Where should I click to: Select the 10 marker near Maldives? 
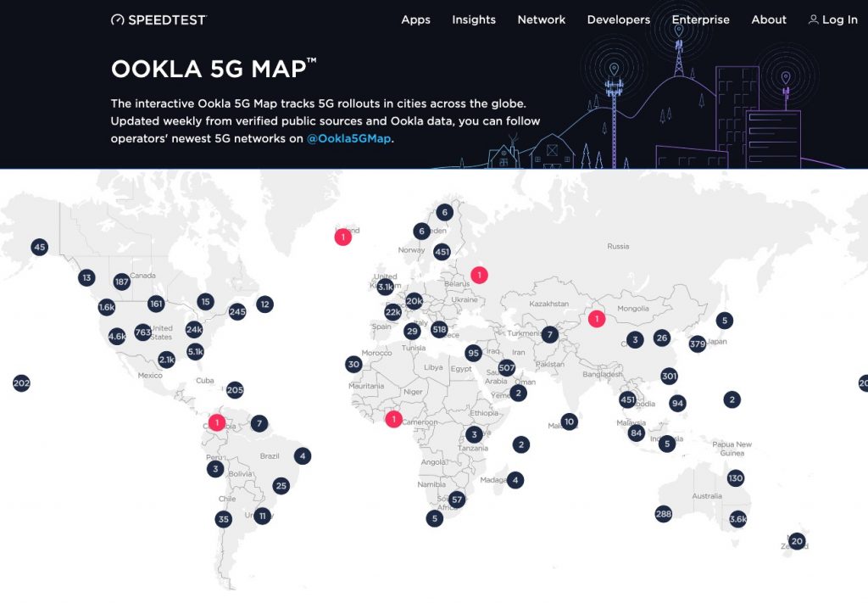click(x=569, y=422)
